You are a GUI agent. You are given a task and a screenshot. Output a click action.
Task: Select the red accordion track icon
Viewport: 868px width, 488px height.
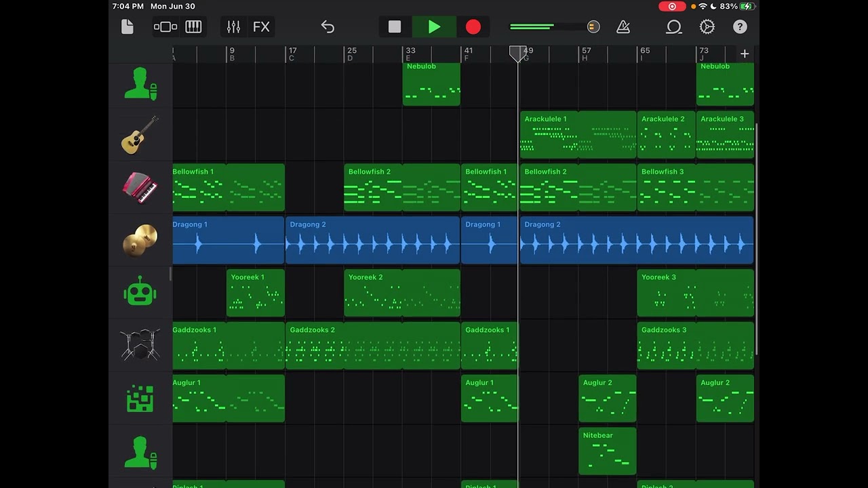[x=140, y=188]
